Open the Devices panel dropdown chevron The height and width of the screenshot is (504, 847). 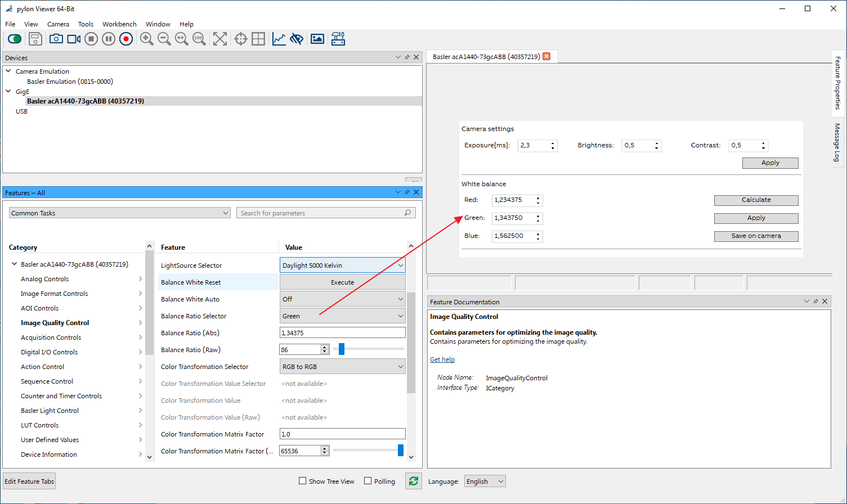pos(398,57)
